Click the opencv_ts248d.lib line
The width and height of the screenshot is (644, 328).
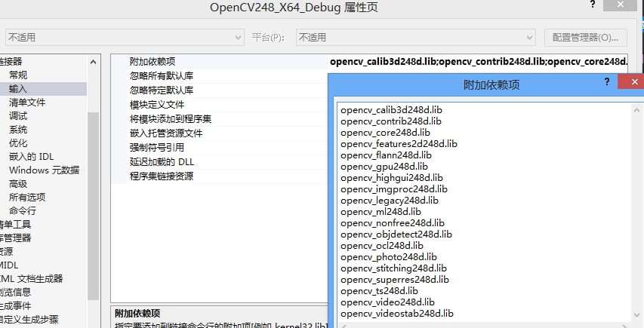tap(379, 291)
